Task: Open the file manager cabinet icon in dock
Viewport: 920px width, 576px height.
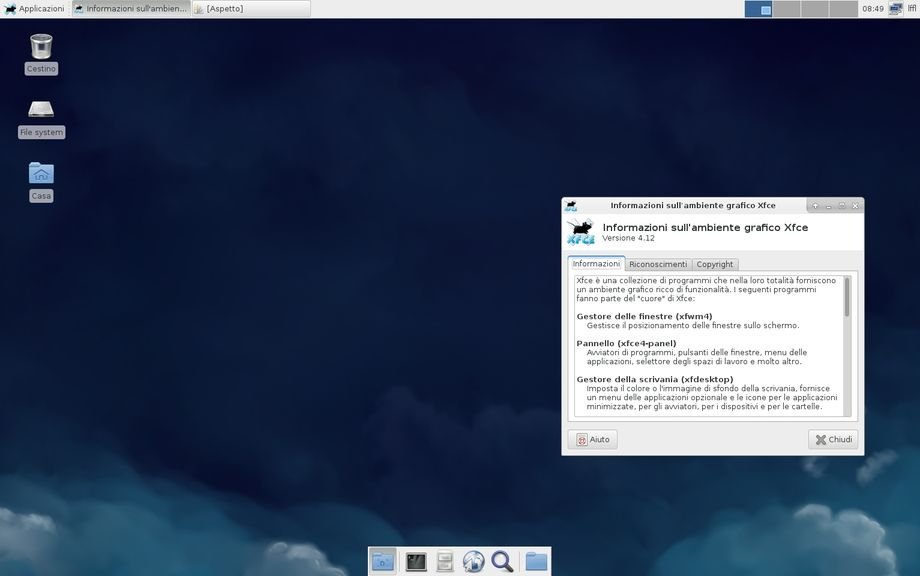Action: [x=445, y=562]
